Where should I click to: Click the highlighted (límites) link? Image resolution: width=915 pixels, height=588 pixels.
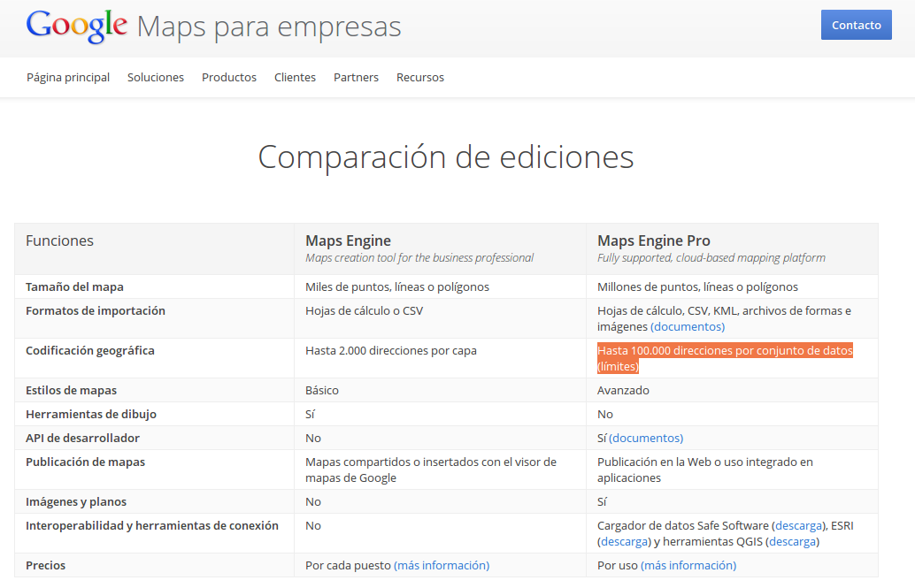click(x=618, y=366)
